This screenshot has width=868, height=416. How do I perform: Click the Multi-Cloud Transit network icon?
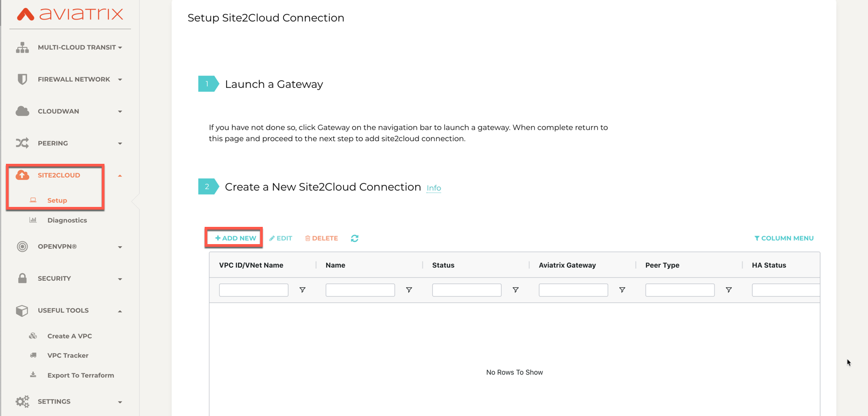(x=22, y=47)
